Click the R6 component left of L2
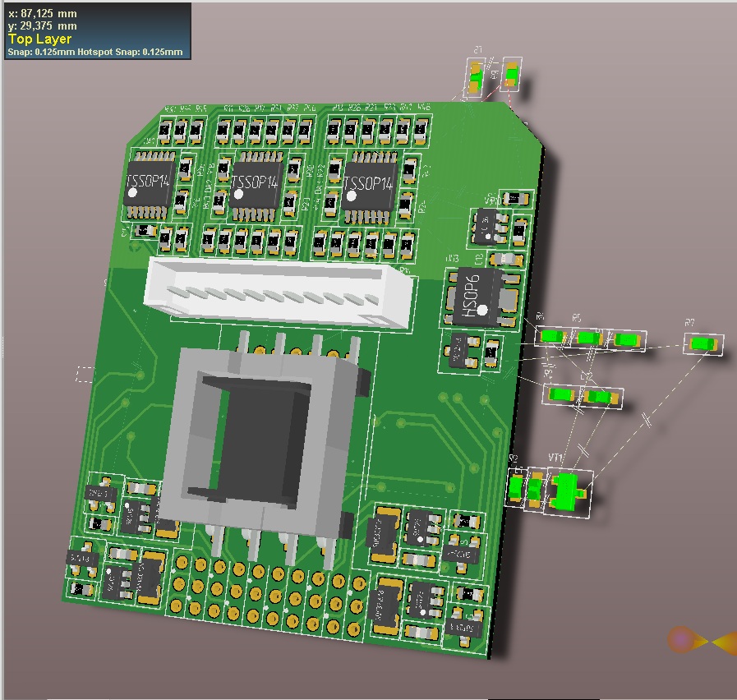The image size is (737, 700). (x=561, y=394)
